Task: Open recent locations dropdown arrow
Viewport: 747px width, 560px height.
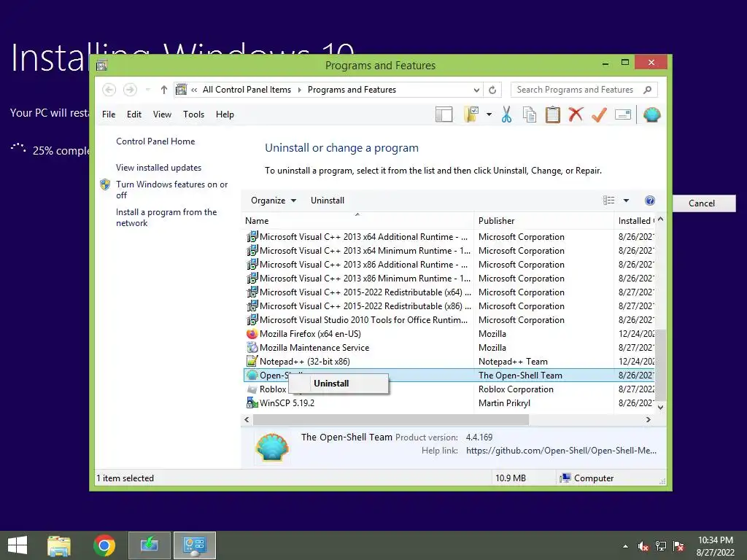Action: pyautogui.click(x=147, y=90)
